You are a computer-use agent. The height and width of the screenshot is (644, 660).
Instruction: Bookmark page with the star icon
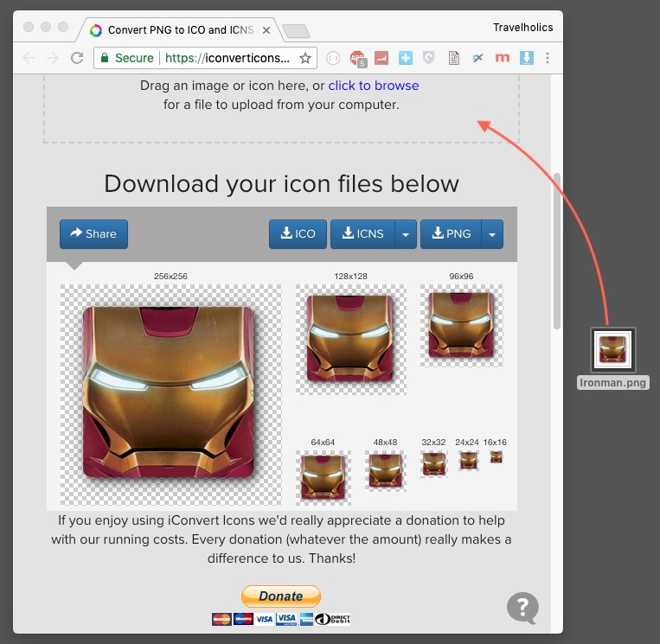(x=305, y=58)
